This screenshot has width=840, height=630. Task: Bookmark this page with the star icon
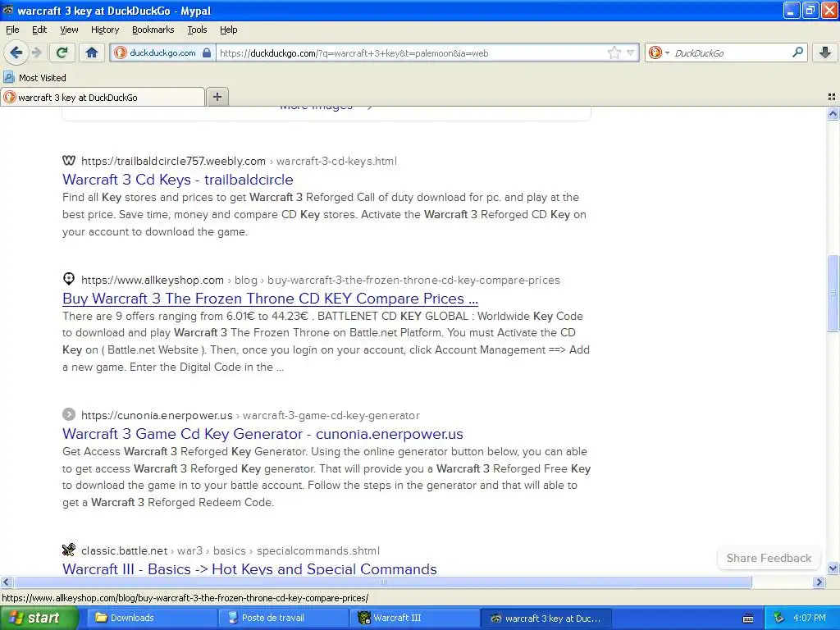[614, 52]
